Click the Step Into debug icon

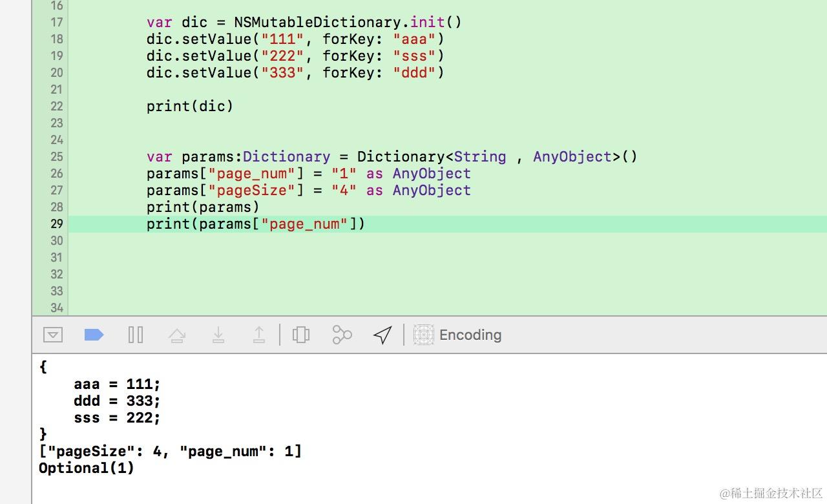tap(218, 335)
